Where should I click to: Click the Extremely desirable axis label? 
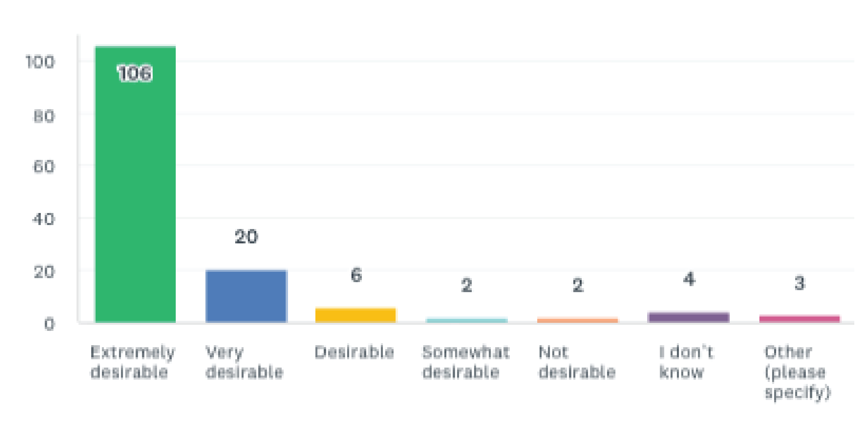tap(132, 362)
